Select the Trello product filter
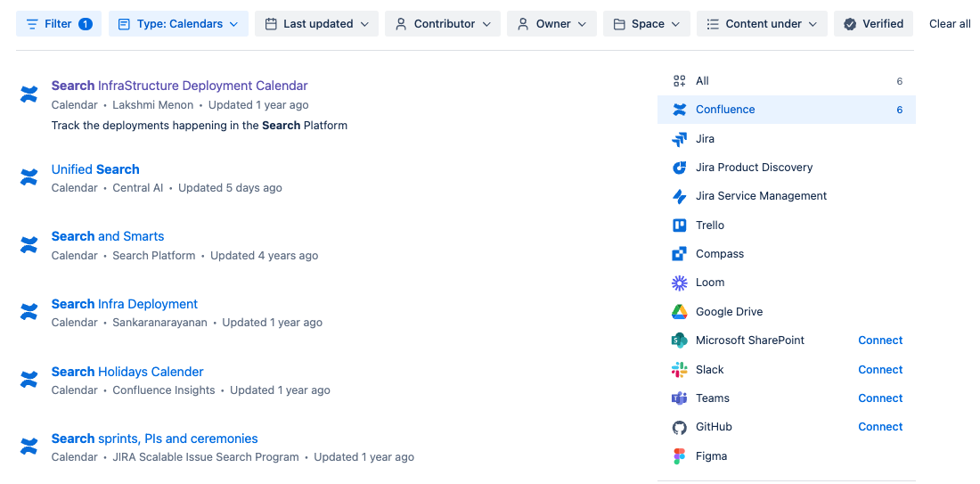This screenshot has width=980, height=484. pos(787,226)
